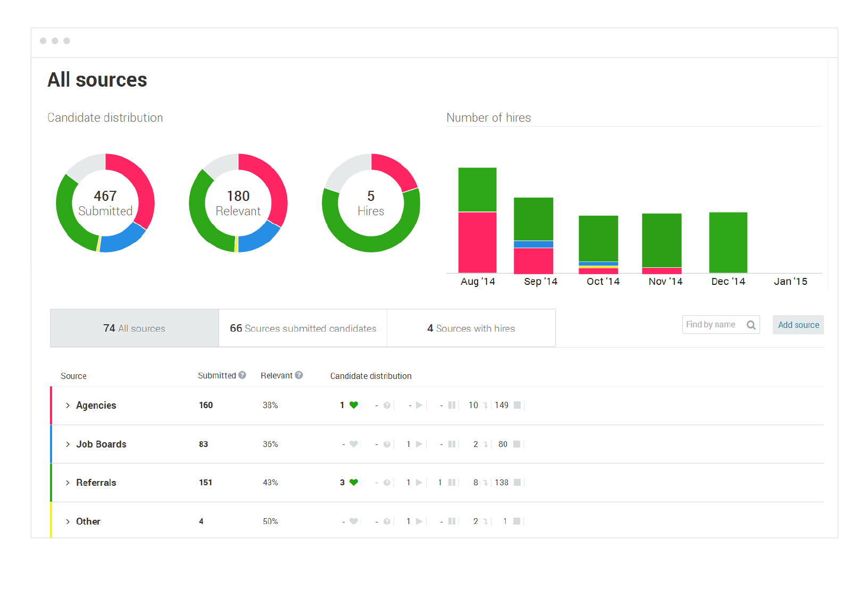Click the question mark icon in Job Boards row
This screenshot has width=859, height=616.
387,444
